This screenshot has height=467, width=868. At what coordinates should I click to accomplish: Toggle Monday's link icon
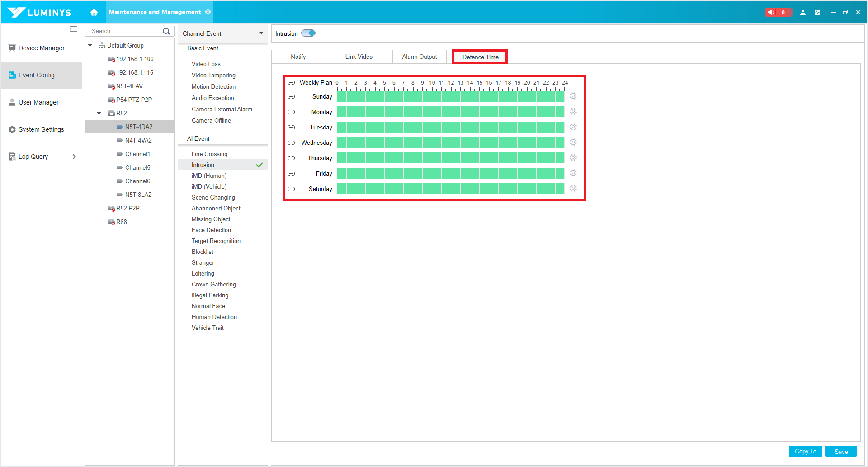click(291, 112)
